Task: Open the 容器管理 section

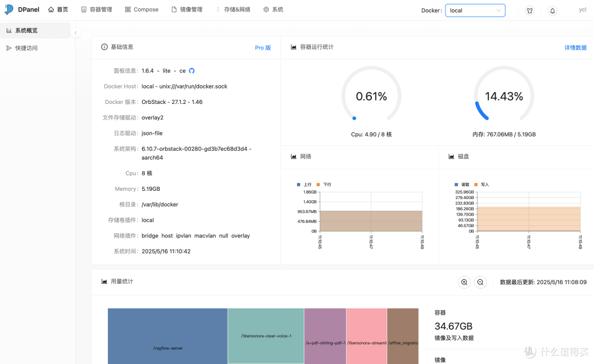Action: [x=96, y=9]
